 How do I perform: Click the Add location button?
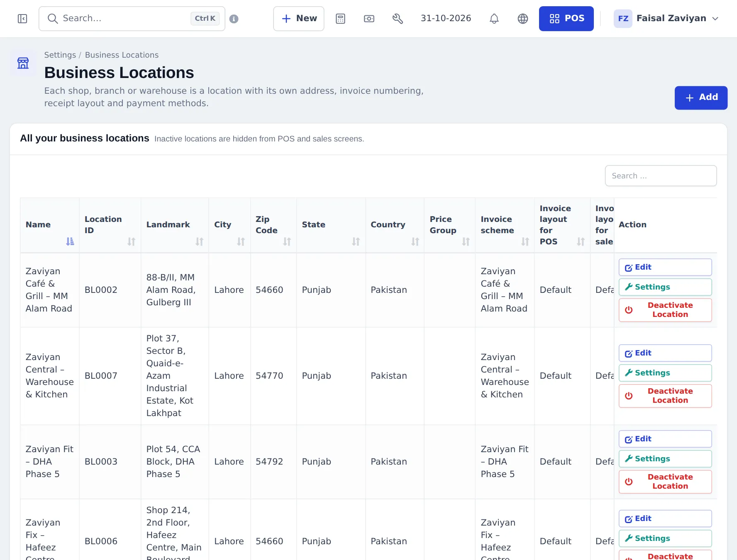701,98
